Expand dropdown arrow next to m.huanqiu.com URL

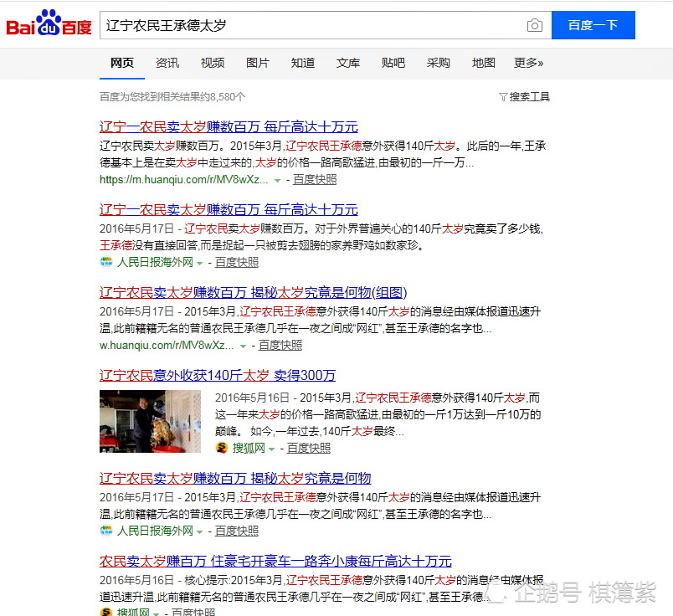point(277,180)
